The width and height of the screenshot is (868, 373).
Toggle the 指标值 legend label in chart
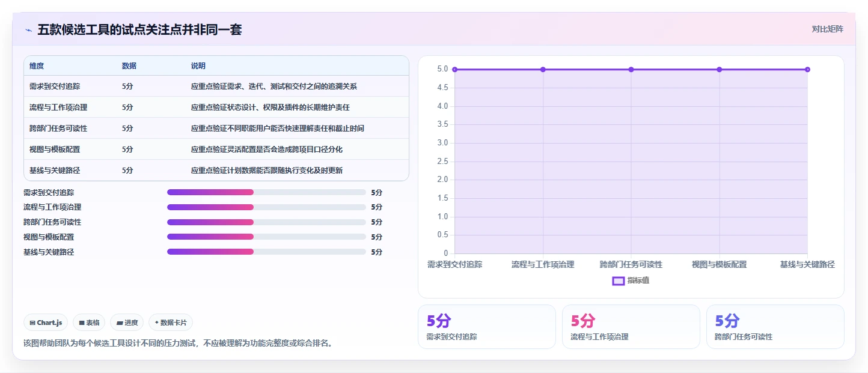click(638, 281)
